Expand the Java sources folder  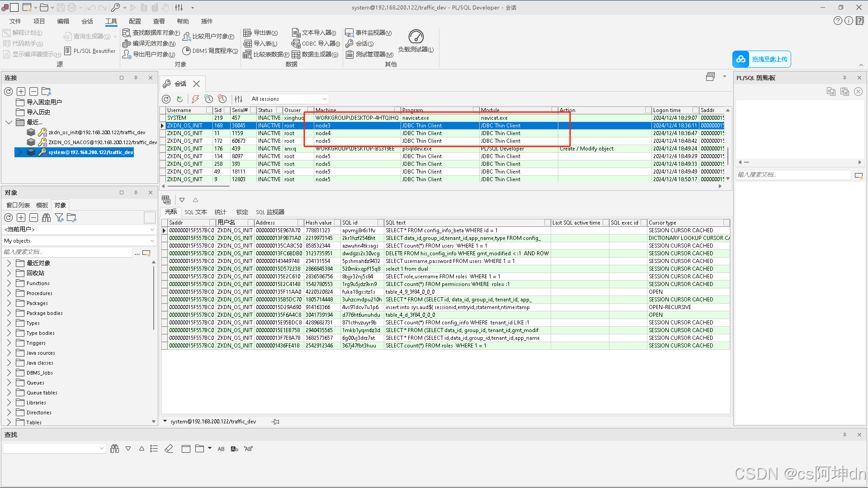pos(9,353)
